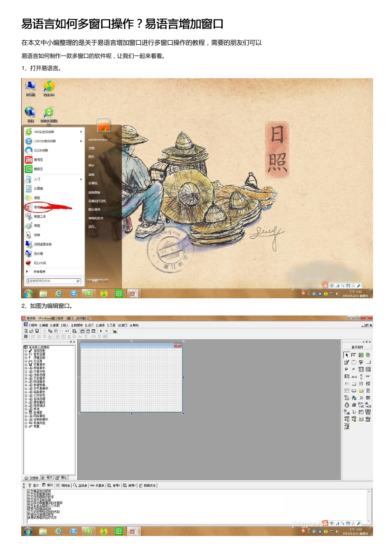The image size is (392, 555).
Task: Click the red X on the design form
Action: [178, 345]
